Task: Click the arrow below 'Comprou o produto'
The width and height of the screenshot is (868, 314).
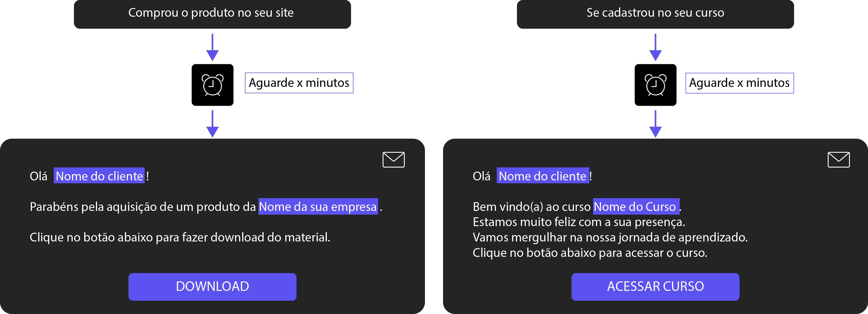Action: click(212, 47)
